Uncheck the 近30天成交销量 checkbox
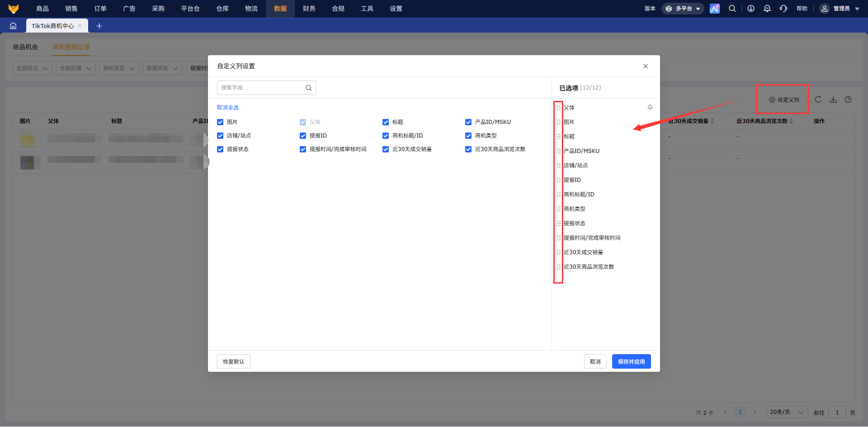Screen dimensions: 868x427 point(386,149)
